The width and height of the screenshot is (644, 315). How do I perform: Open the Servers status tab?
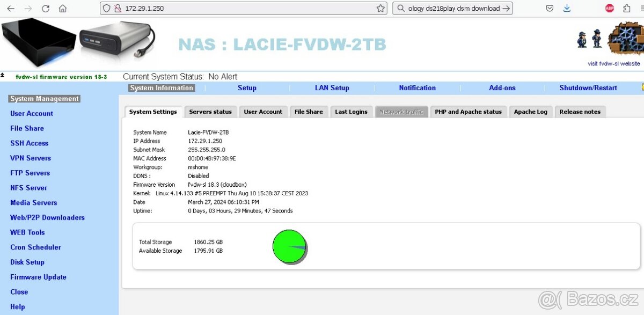[x=210, y=112]
